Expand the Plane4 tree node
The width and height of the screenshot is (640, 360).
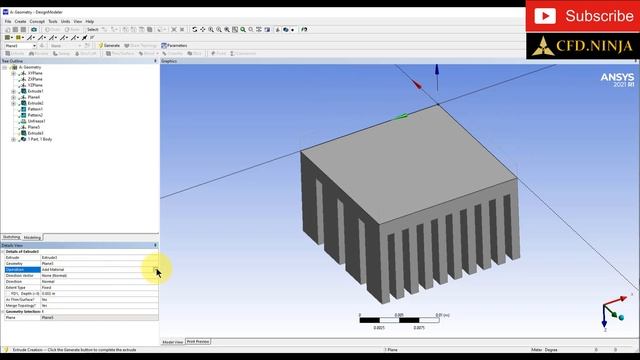(x=13, y=98)
